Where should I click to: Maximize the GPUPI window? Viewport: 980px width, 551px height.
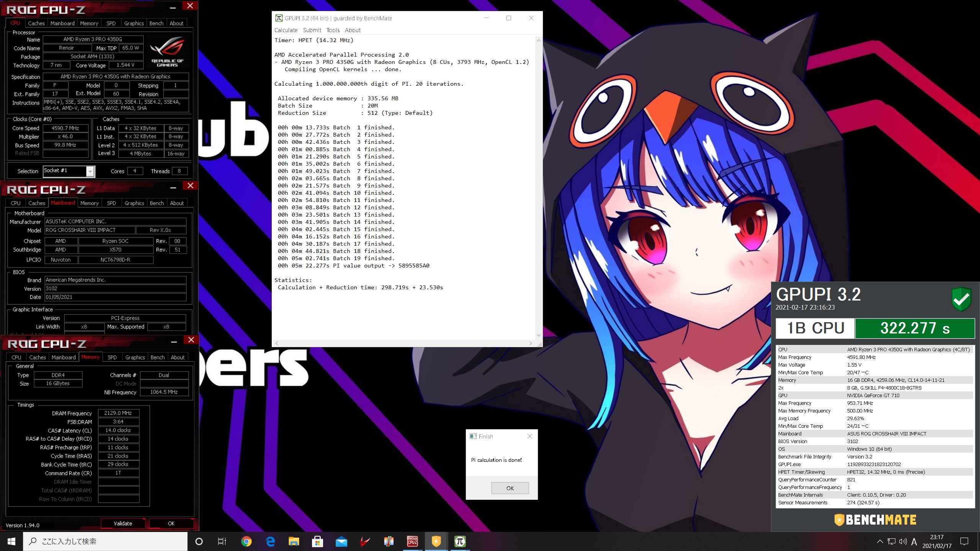click(x=509, y=18)
